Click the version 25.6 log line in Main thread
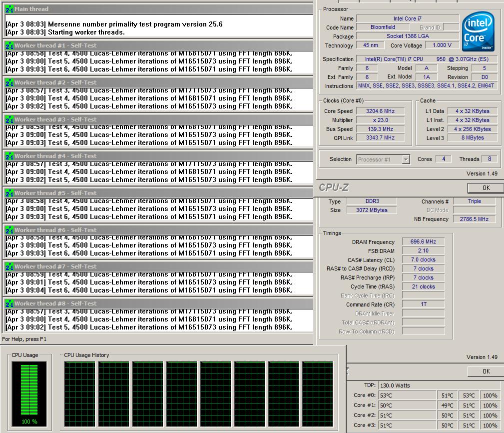Screen dimensions: 504x433 pyautogui.click(x=114, y=24)
